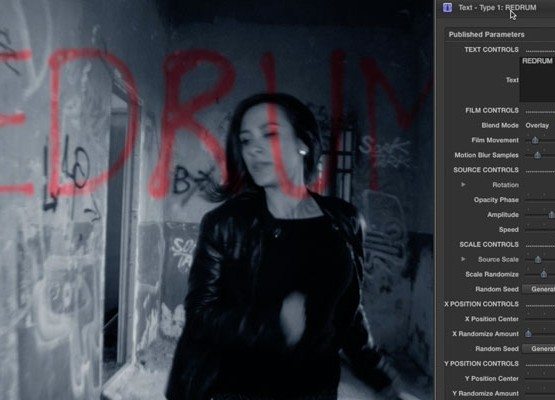
Task: Click the 'Text - Type 1: REDRUM' inspector title
Action: [x=497, y=7]
